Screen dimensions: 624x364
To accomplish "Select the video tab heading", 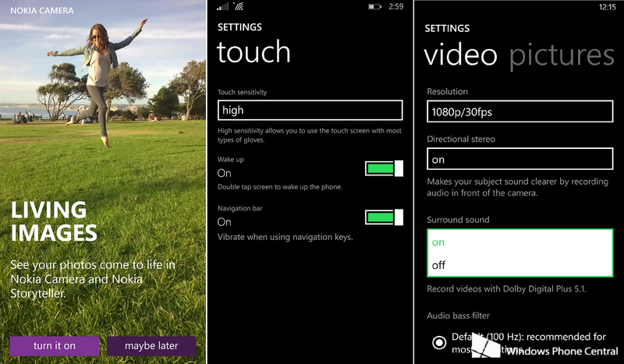I will (460, 55).
